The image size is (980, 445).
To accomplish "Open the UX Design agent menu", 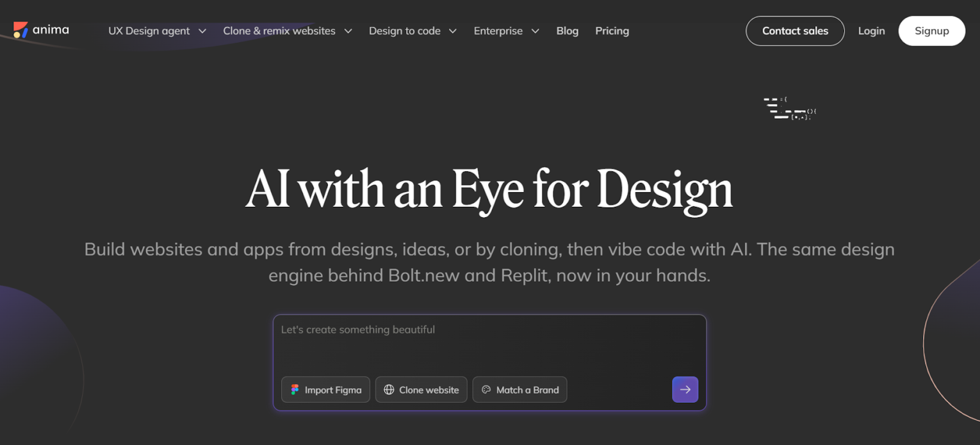I will (157, 31).
